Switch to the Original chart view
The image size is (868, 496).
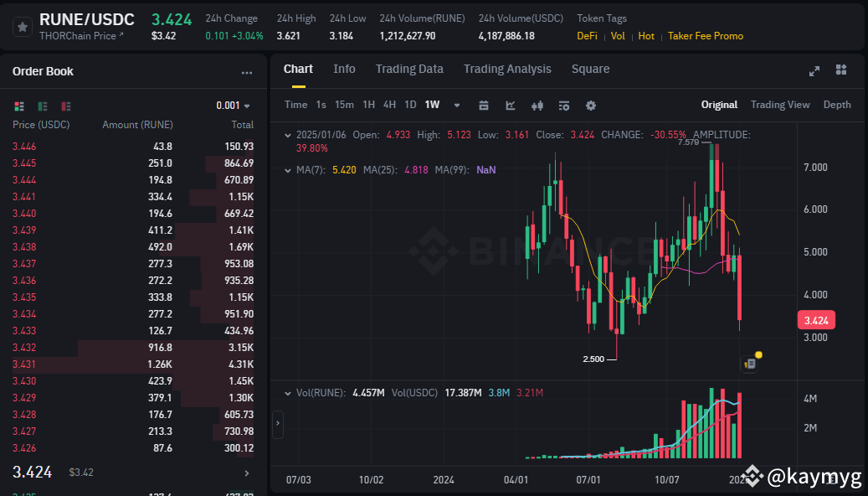point(719,105)
